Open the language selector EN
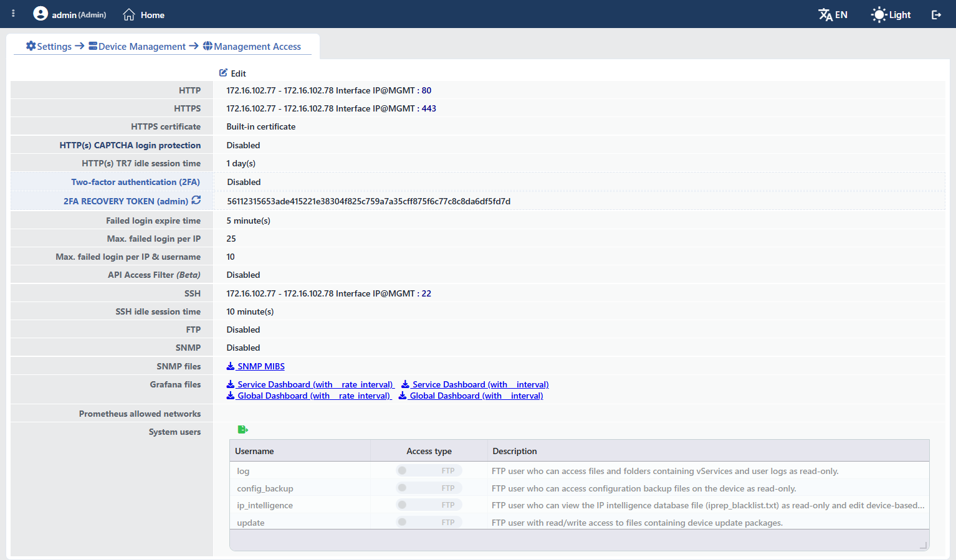 (833, 14)
